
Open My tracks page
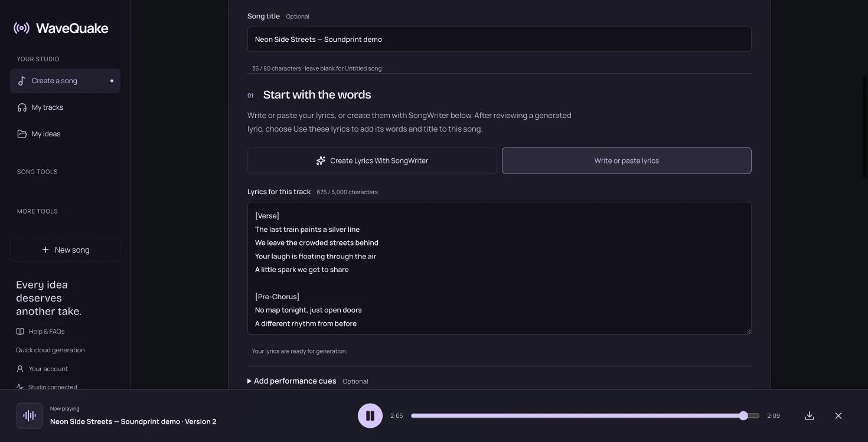[x=65, y=107]
